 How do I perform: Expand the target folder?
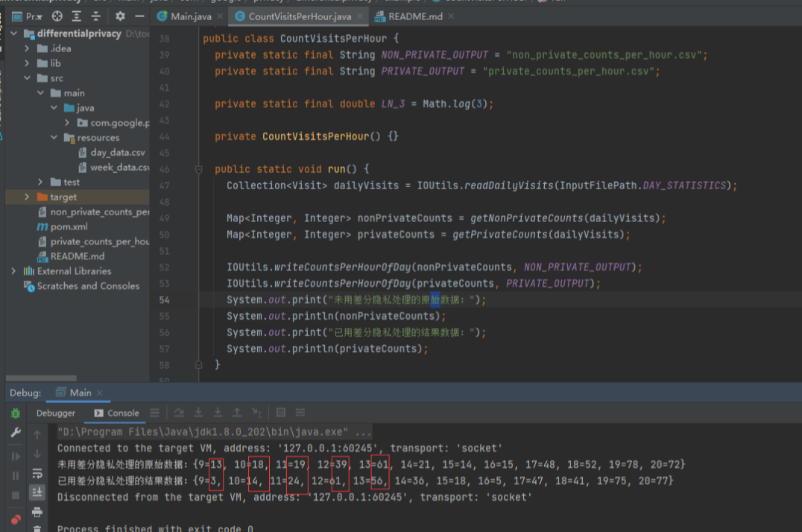click(x=27, y=197)
